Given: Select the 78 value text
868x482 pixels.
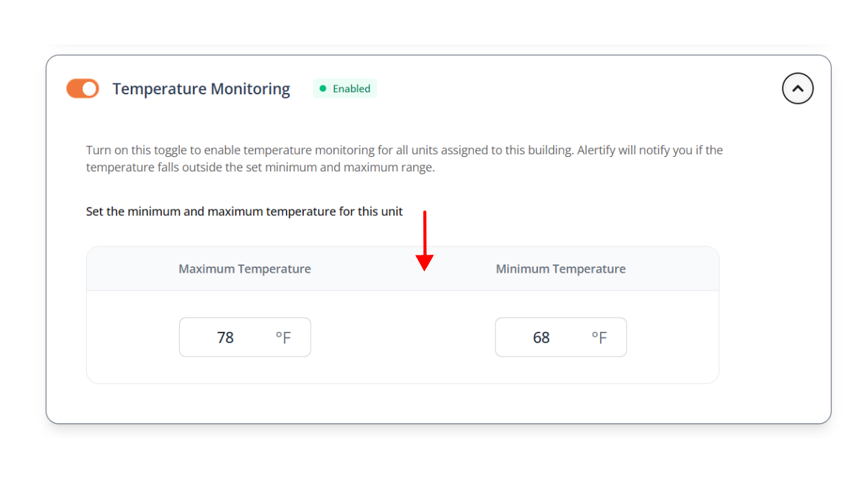Looking at the screenshot, I should 225,337.
